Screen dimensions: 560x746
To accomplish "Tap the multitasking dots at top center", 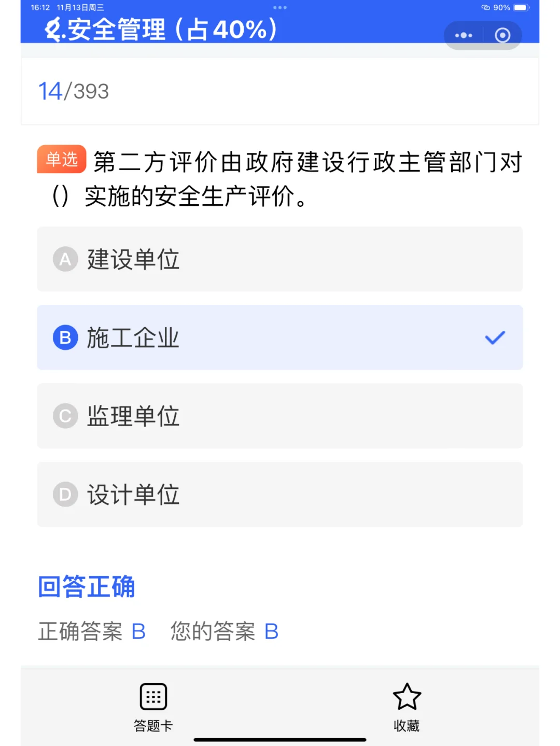I will 280,8.
